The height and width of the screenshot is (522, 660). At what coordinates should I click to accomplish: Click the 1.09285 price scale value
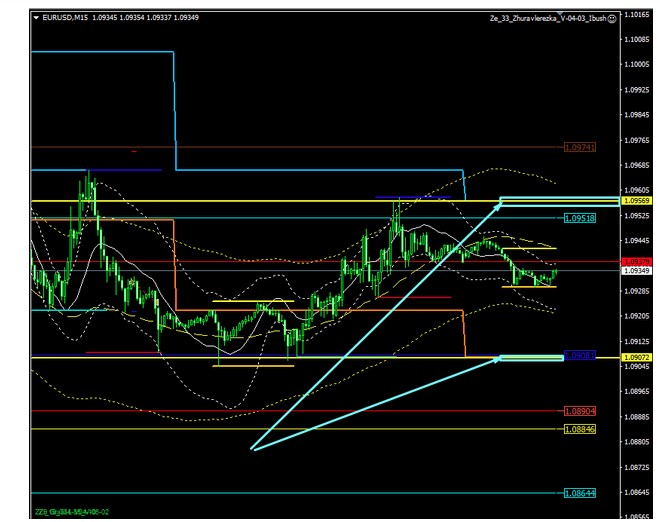[636, 291]
